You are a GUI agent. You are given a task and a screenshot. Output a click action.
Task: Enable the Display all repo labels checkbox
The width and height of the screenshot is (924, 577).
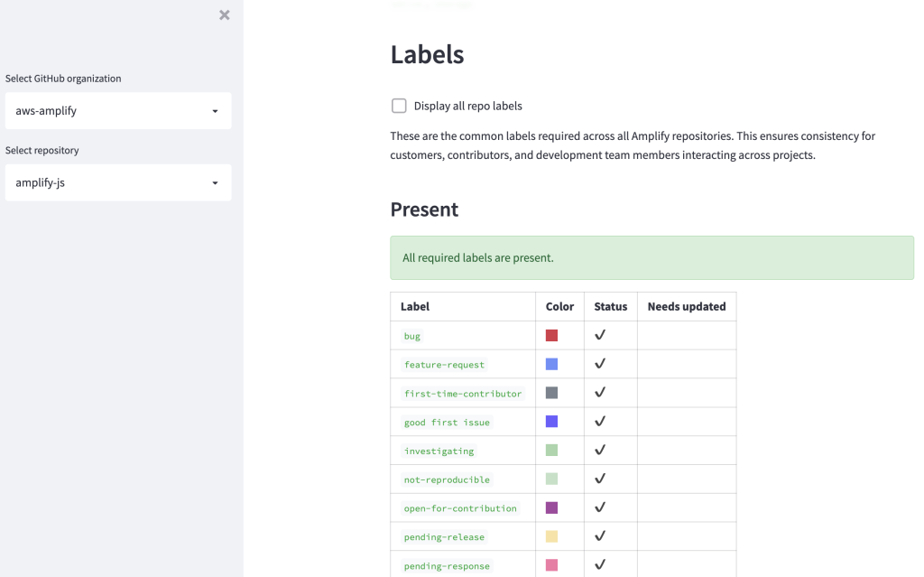pos(399,106)
